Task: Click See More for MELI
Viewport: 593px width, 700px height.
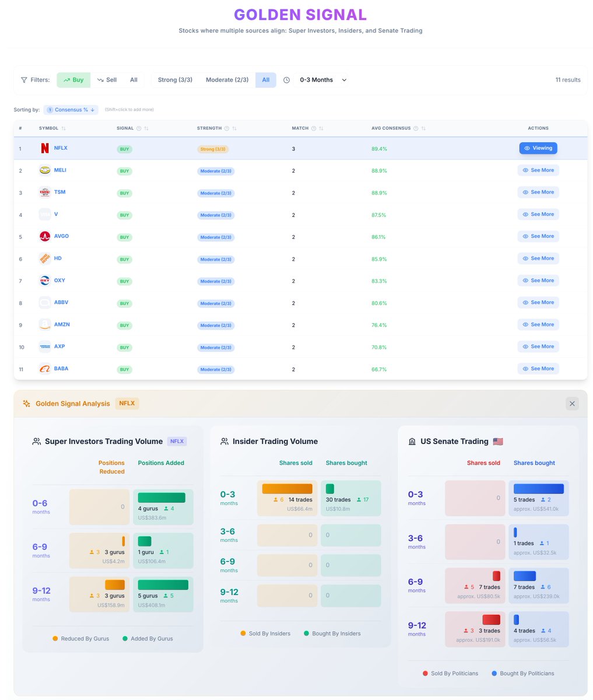Action: 538,170
